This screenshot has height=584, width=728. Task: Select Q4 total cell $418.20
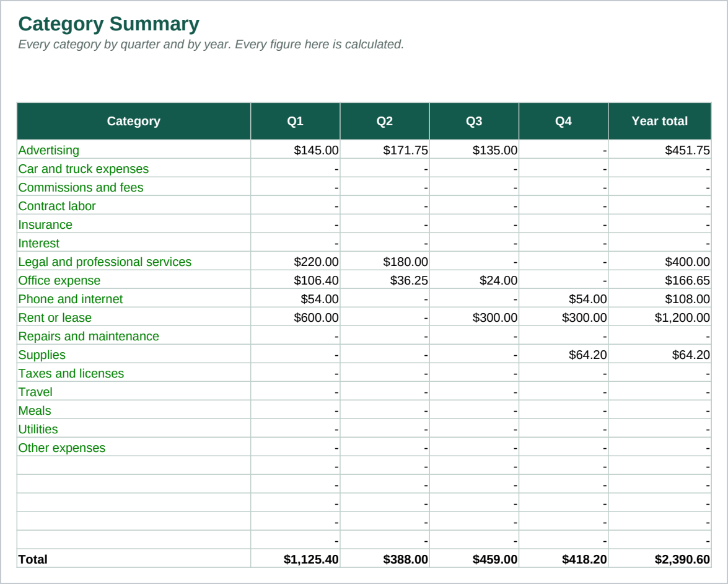coord(564,559)
